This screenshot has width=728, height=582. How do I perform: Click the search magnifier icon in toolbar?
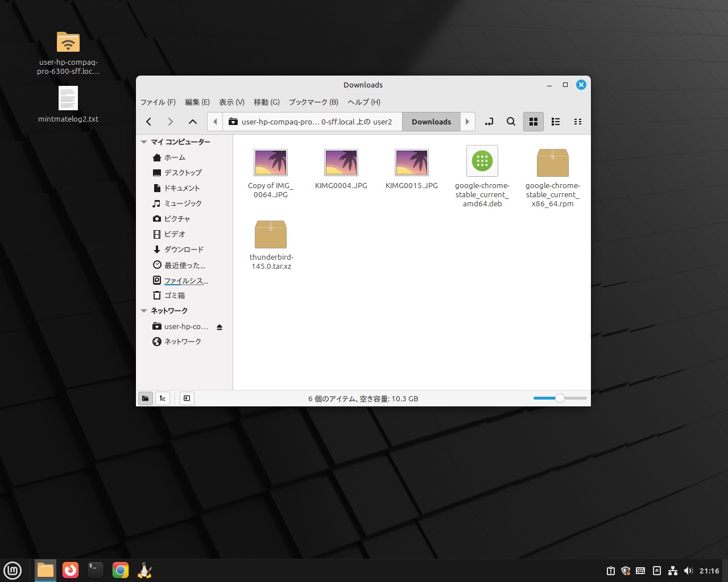511,122
